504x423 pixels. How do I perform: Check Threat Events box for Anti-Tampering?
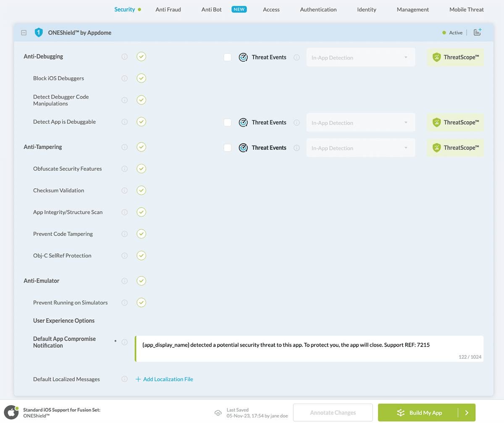point(228,148)
